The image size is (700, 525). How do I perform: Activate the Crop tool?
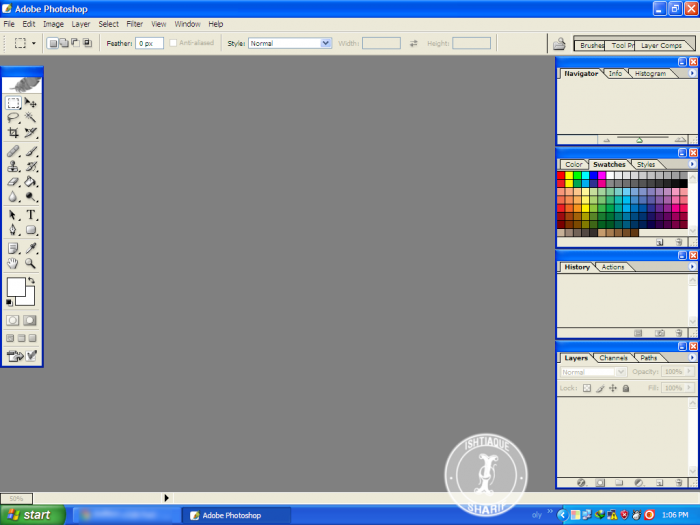click(13, 133)
